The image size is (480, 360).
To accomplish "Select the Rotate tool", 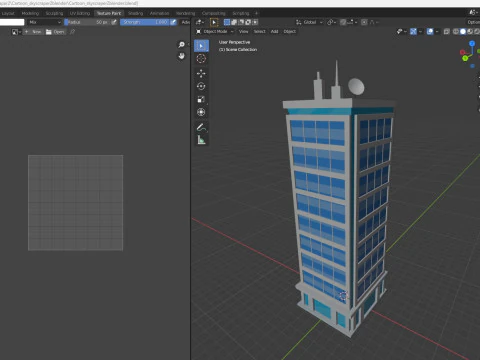I will pos(201,86).
